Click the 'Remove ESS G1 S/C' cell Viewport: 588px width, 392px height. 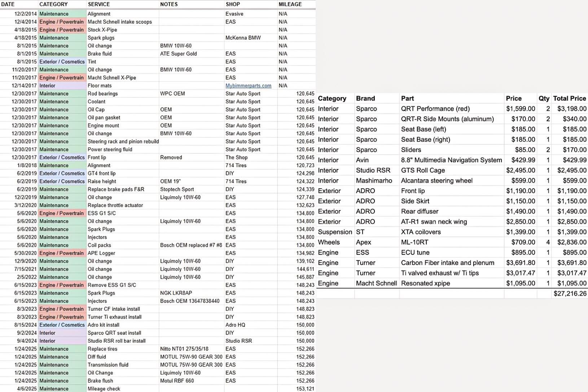point(123,285)
